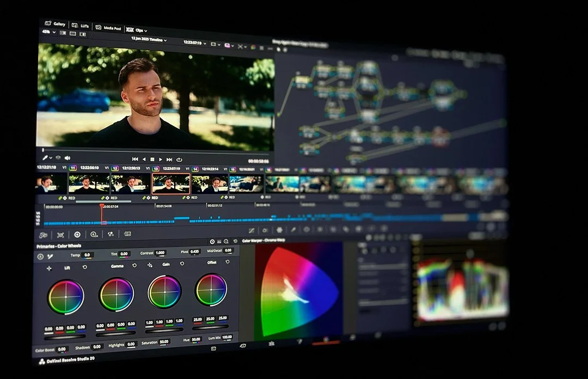Click the Gain color wheel

click(x=164, y=292)
